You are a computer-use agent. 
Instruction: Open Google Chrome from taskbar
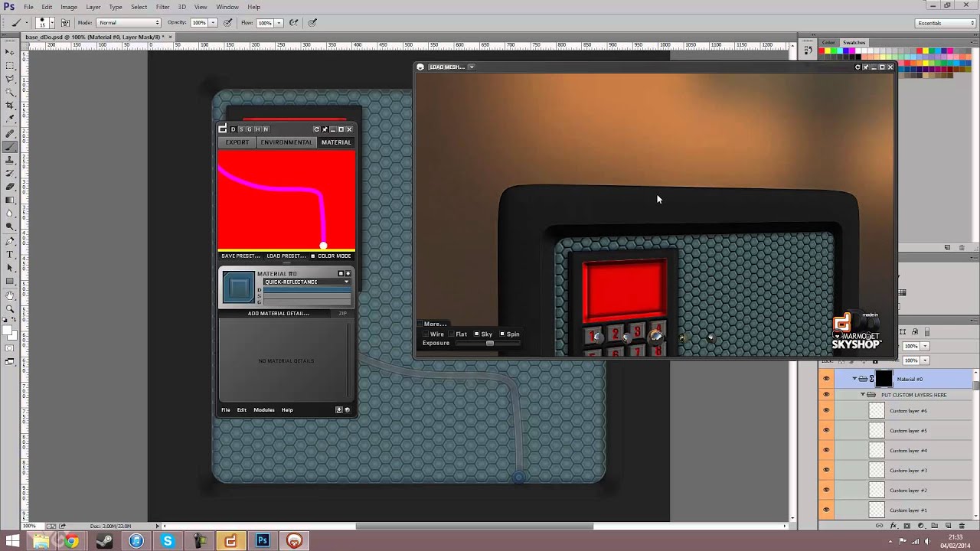tap(71, 541)
